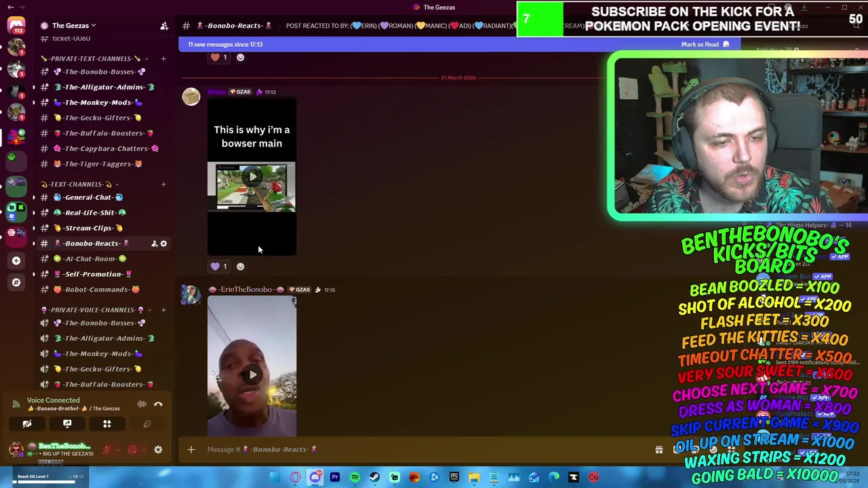Open Premiere Pro from taskbar
868x488 pixels.
click(335, 477)
